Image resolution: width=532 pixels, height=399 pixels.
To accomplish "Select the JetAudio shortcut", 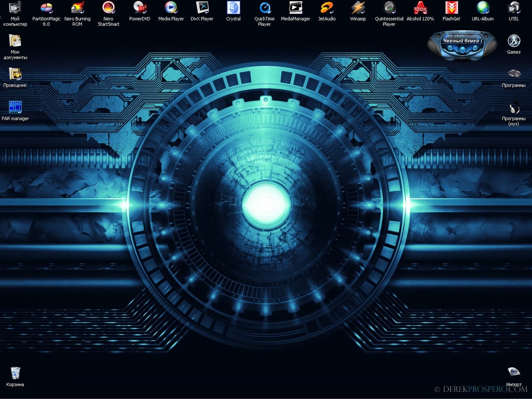I will [327, 11].
